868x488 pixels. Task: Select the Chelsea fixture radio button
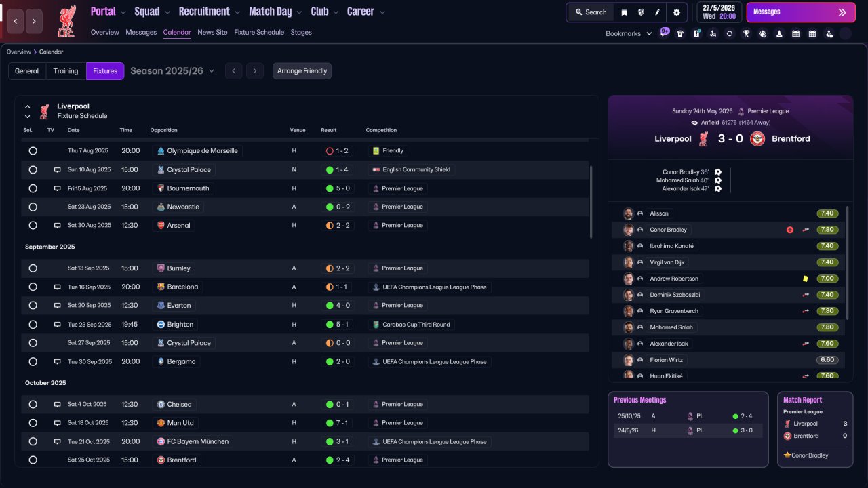click(x=33, y=405)
